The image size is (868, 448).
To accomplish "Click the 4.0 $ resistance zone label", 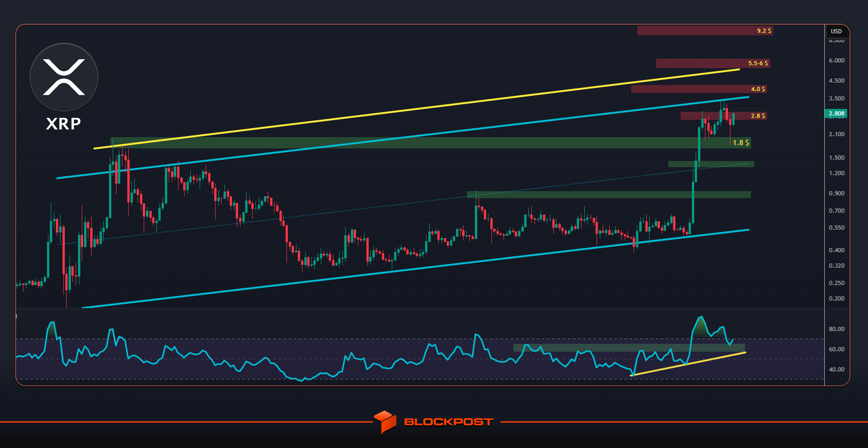I will tap(758, 89).
